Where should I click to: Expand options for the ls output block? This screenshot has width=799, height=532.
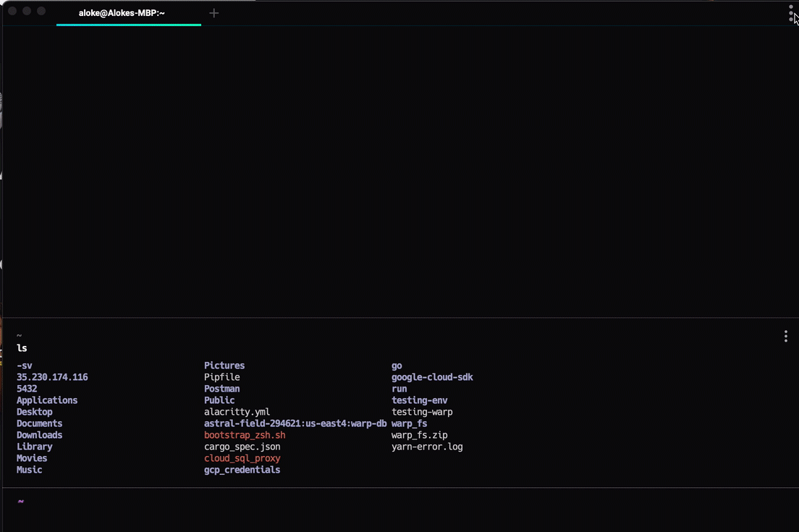(785, 335)
